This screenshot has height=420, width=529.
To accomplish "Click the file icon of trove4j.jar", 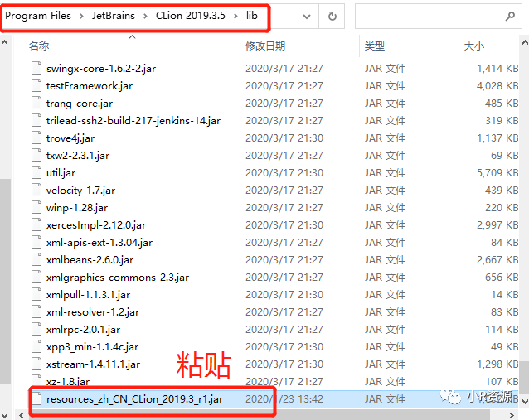I will coord(36,138).
